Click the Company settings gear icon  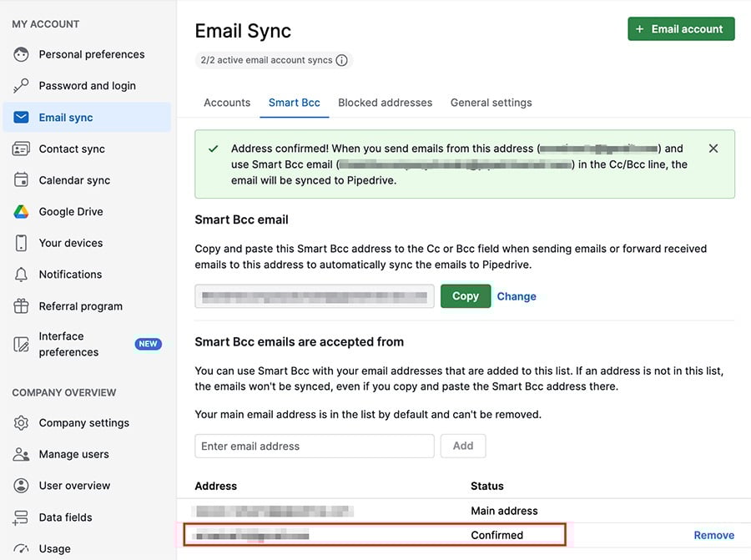(x=21, y=423)
